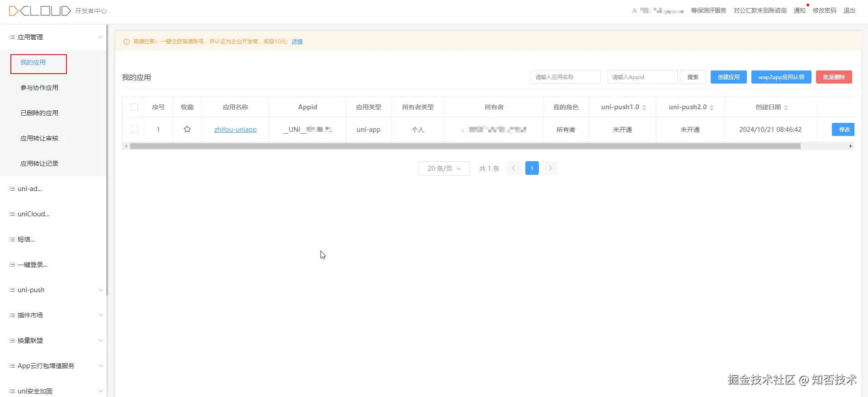Sort by 创建日期 column
This screenshot has width=868, height=397.
pyautogui.click(x=786, y=107)
